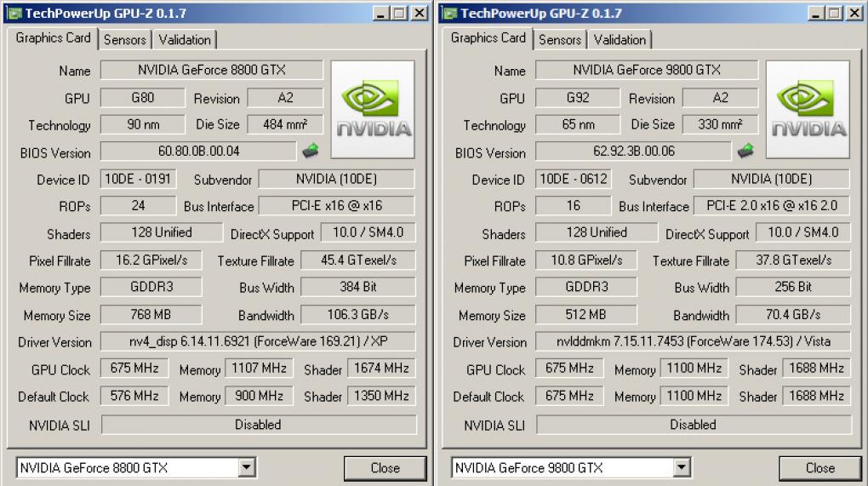Select Graphics Card tab in 8800 GTX window
The height and width of the screenshot is (486, 868).
point(53,37)
